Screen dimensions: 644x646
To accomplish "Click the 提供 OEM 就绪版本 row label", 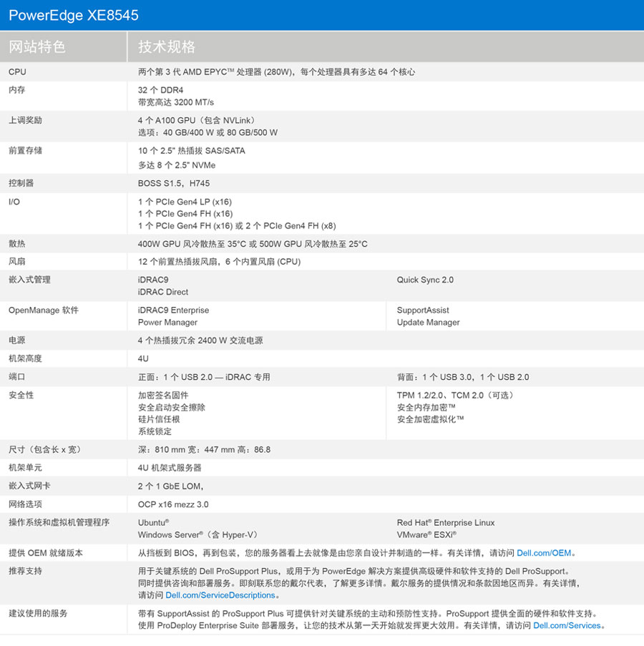I will (x=46, y=553).
